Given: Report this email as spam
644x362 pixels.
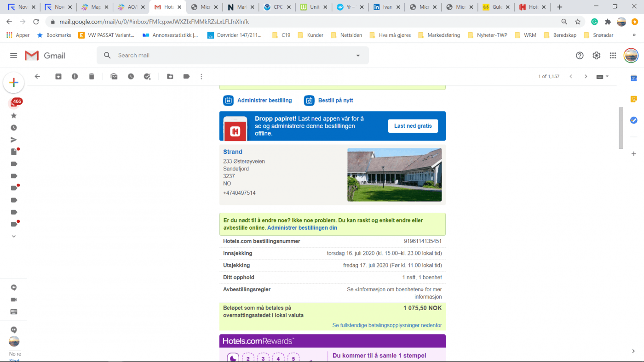Looking at the screenshot, I should pyautogui.click(x=75, y=77).
